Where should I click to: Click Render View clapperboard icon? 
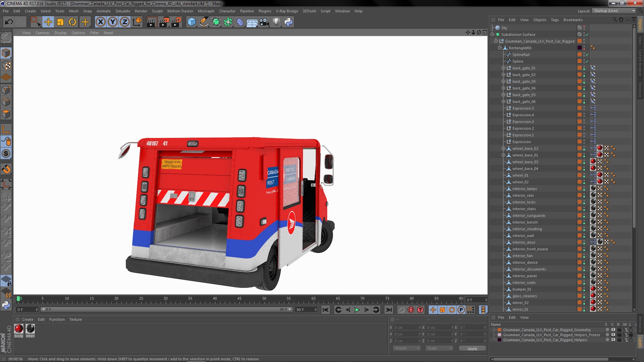click(152, 22)
